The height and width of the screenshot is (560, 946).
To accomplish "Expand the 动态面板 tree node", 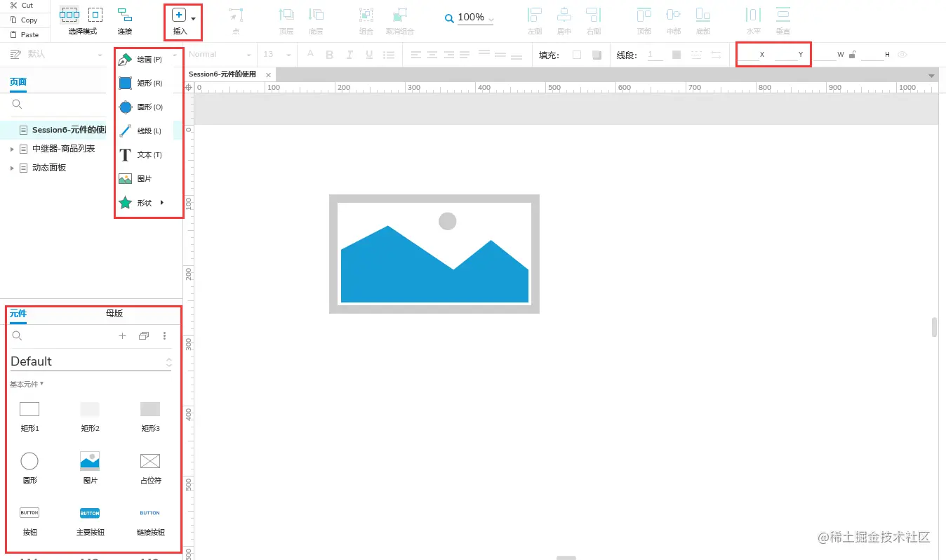I will coord(12,168).
